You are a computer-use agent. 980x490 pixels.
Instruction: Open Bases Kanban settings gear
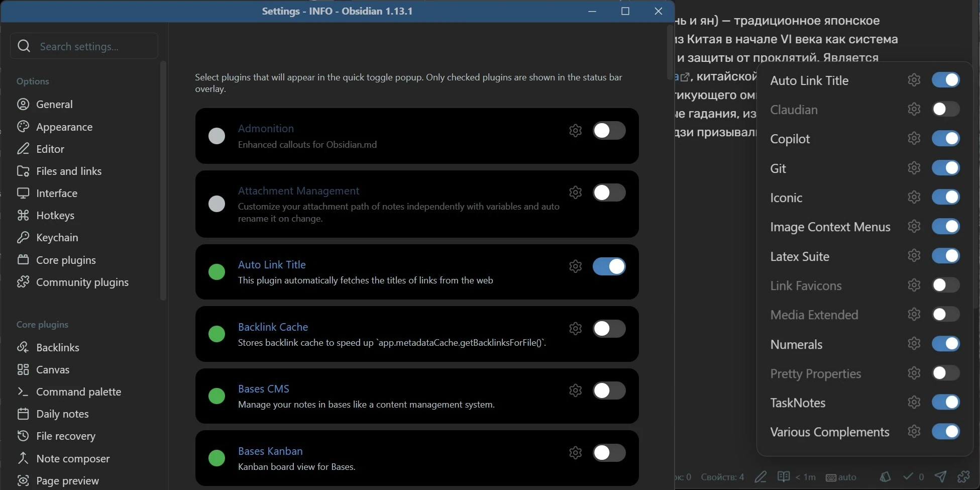[575, 453]
